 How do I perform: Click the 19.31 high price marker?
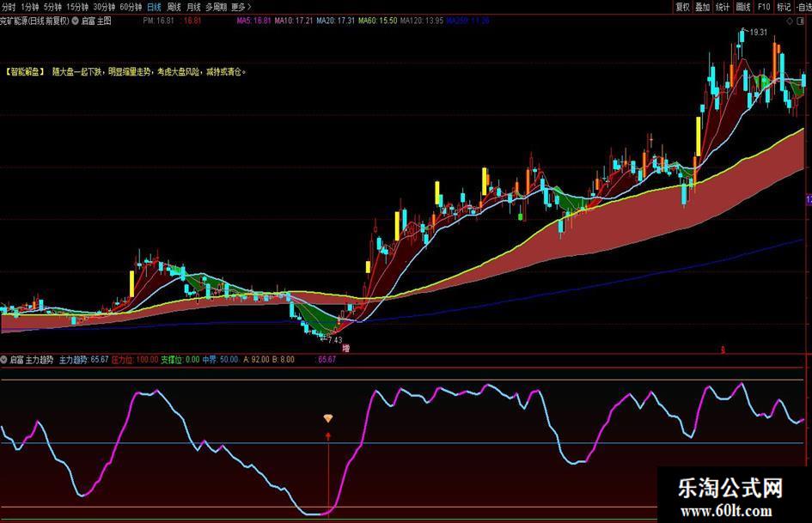[758, 32]
